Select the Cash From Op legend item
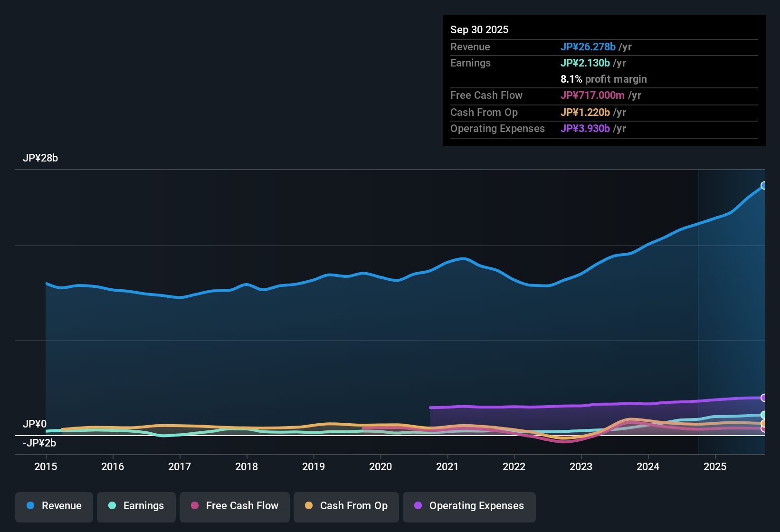780x532 pixels. (346, 506)
